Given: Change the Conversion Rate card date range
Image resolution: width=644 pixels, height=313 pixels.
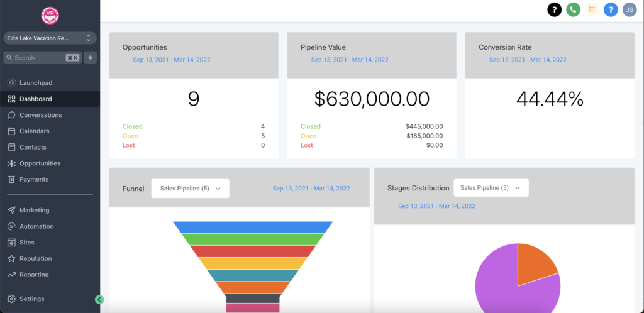Looking at the screenshot, I should point(528,60).
